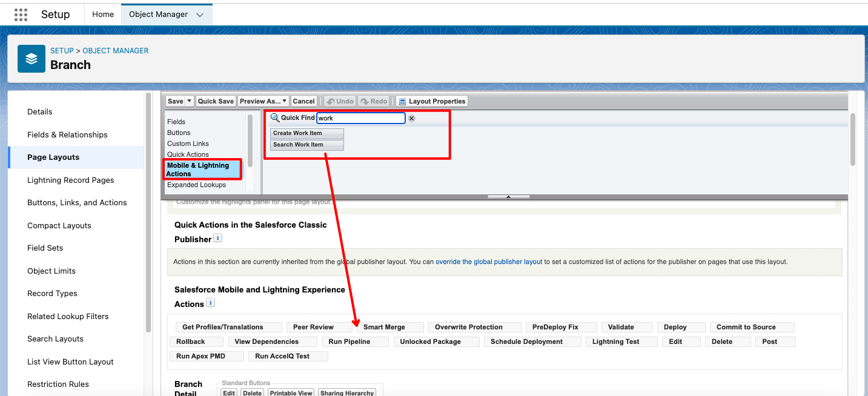Click the left sidebar vertical scrollbar
The image size is (868, 396).
[x=148, y=212]
